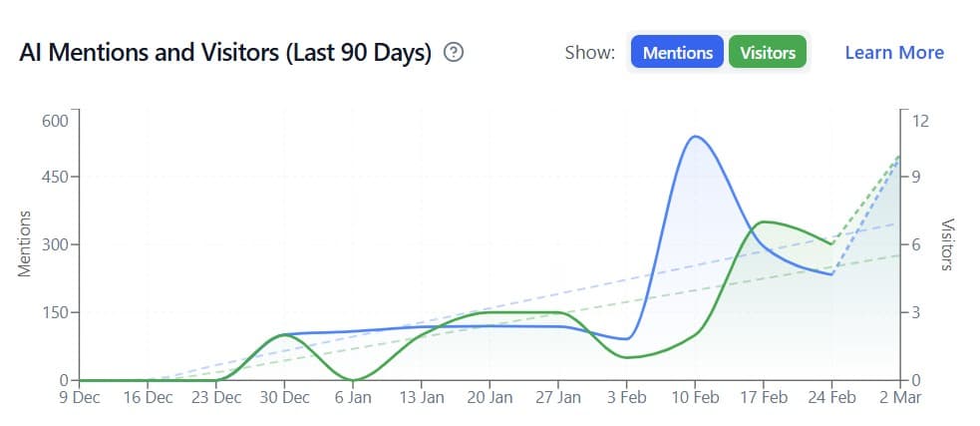The image size is (980, 426).
Task: Click the 9 Dec x-axis date label
Action: click(x=79, y=398)
